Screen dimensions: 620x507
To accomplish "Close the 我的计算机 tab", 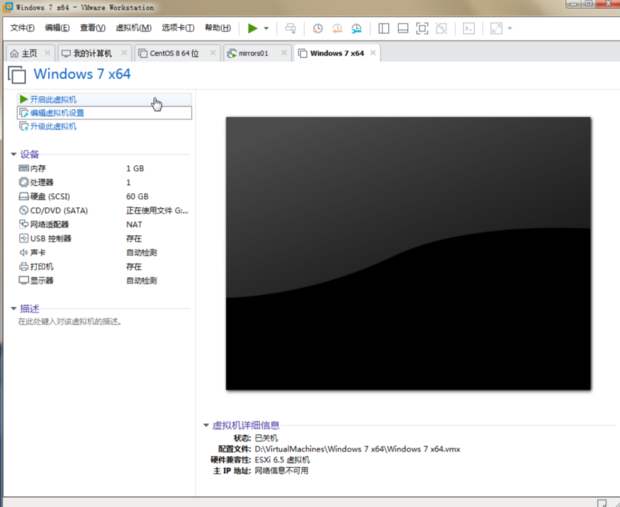I will pos(124,53).
